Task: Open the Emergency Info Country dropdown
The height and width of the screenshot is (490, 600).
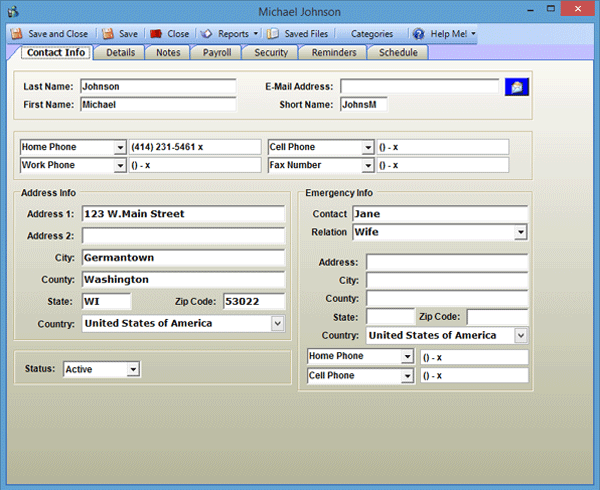Action: point(520,335)
